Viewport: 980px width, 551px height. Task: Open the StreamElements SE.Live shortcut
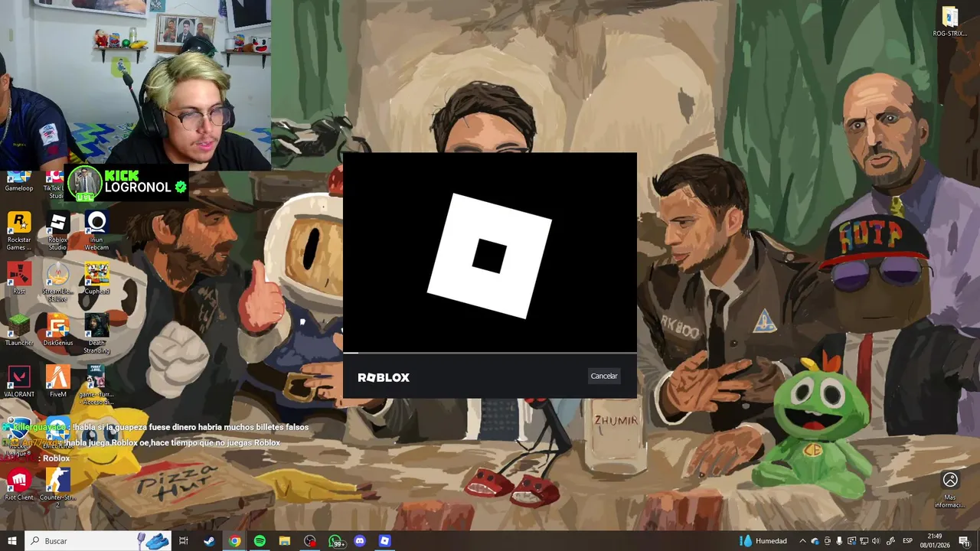point(57,280)
